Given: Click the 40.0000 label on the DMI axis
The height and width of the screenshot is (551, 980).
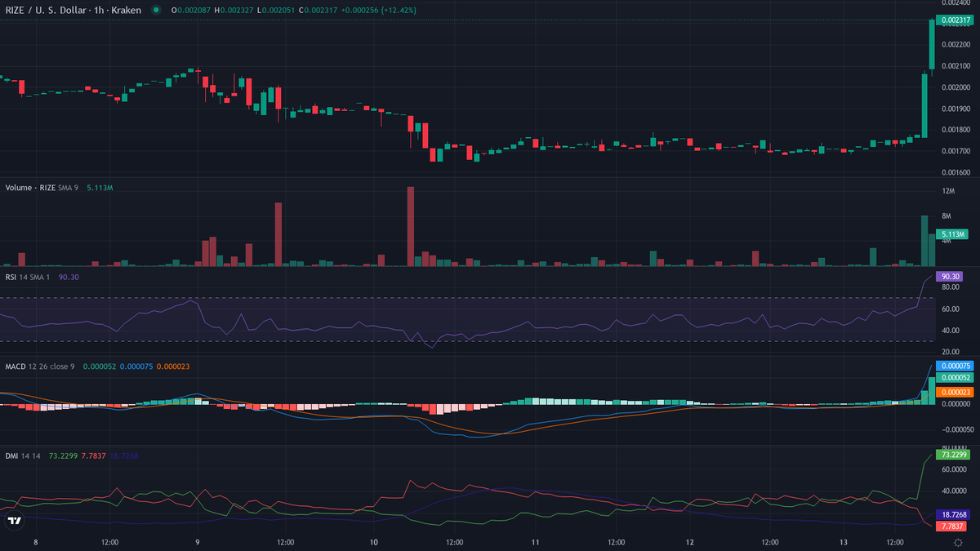Looking at the screenshot, I should 955,491.
